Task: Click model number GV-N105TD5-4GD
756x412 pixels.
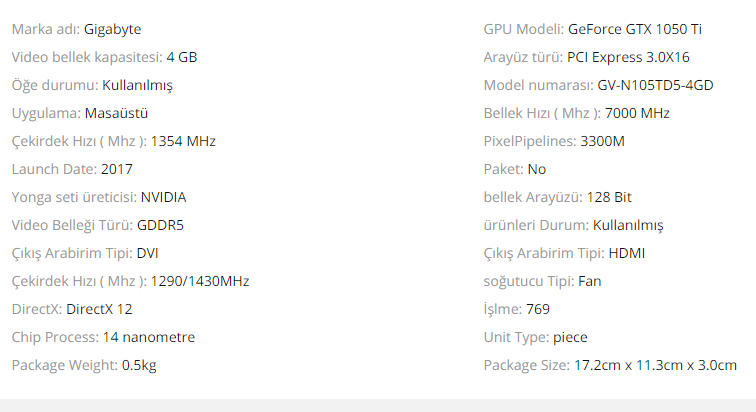Action: pyautogui.click(x=655, y=85)
